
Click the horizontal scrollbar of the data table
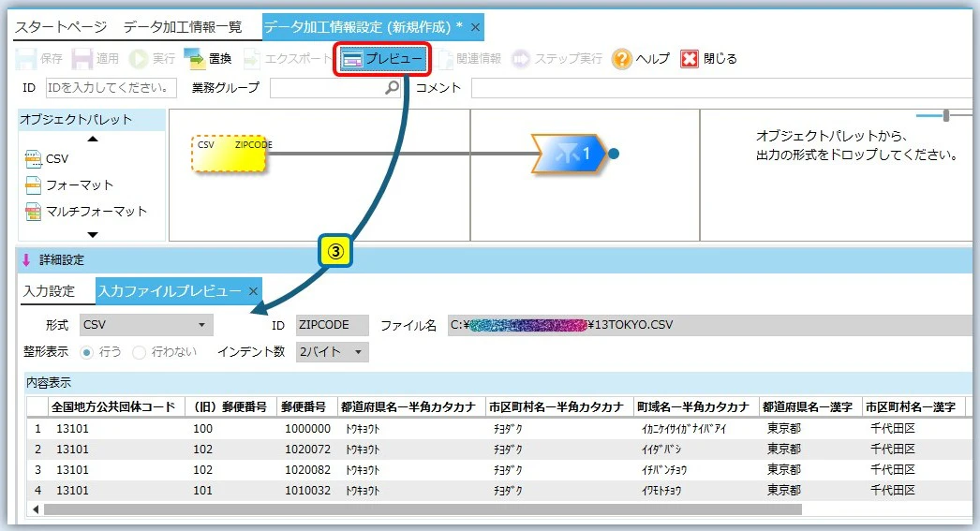coord(423,509)
